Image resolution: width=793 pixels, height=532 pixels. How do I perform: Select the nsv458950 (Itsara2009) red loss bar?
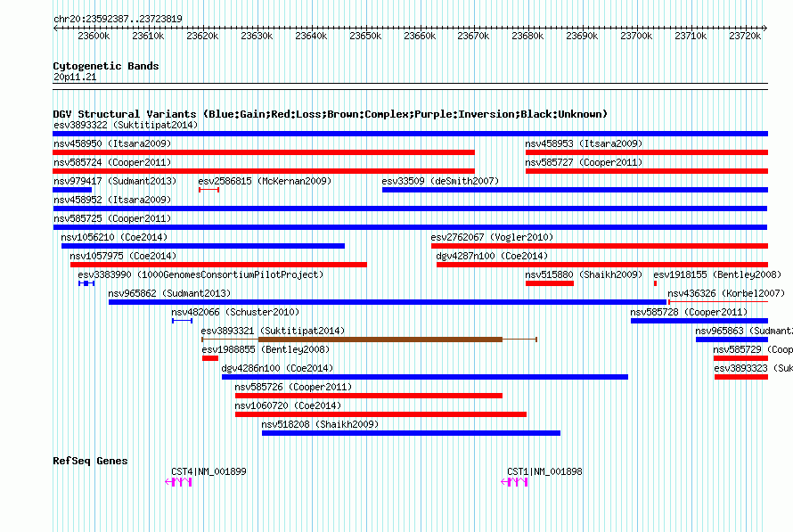(264, 152)
